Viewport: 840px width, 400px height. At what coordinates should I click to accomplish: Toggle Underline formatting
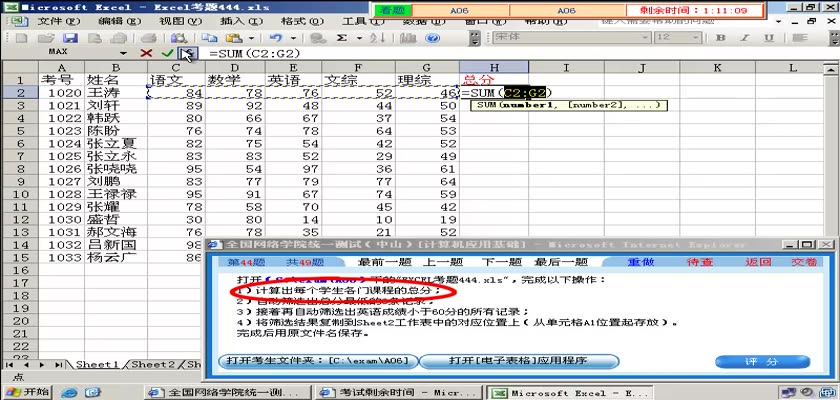[769, 37]
